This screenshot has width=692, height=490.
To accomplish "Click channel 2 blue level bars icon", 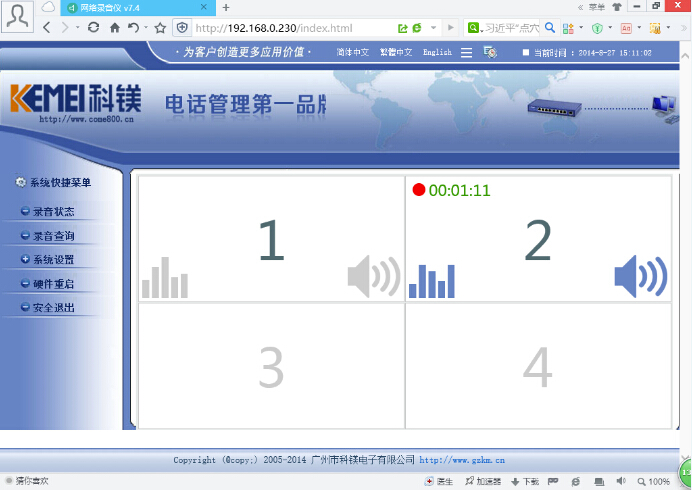I will pos(432,280).
